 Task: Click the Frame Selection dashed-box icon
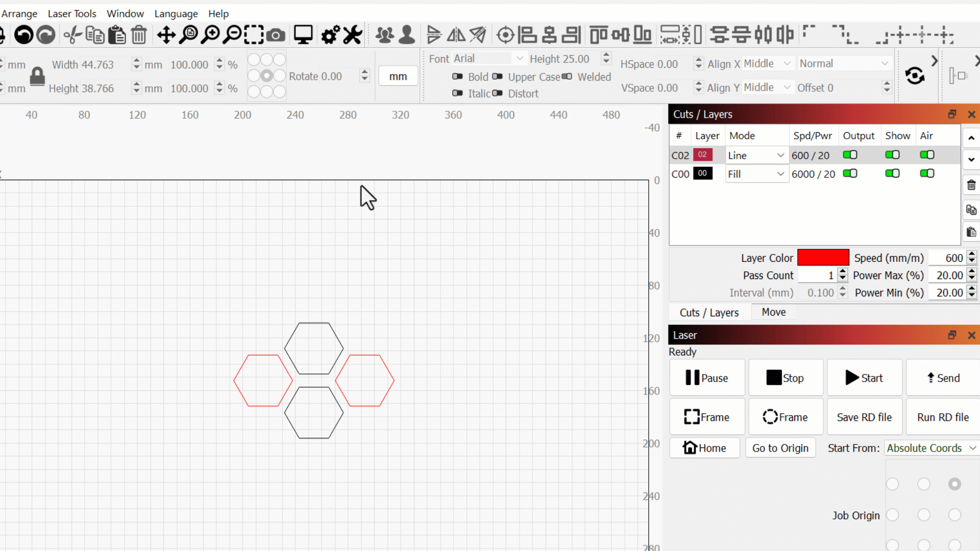pos(254,35)
